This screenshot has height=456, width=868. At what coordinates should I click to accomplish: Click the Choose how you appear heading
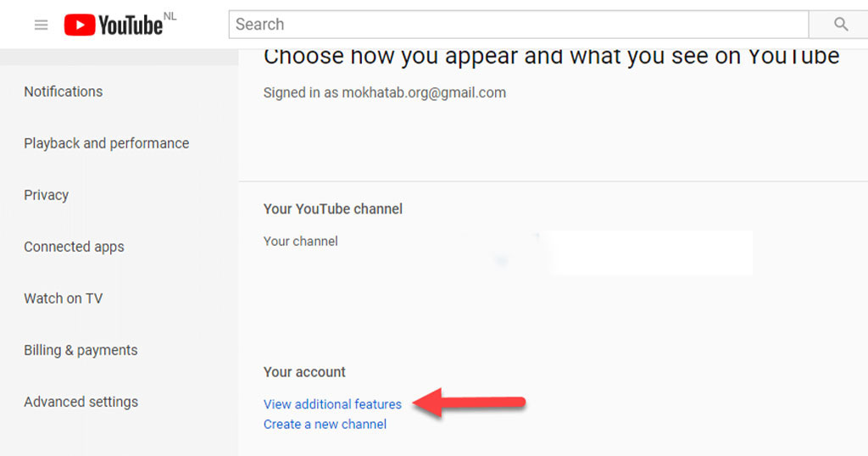(551, 57)
